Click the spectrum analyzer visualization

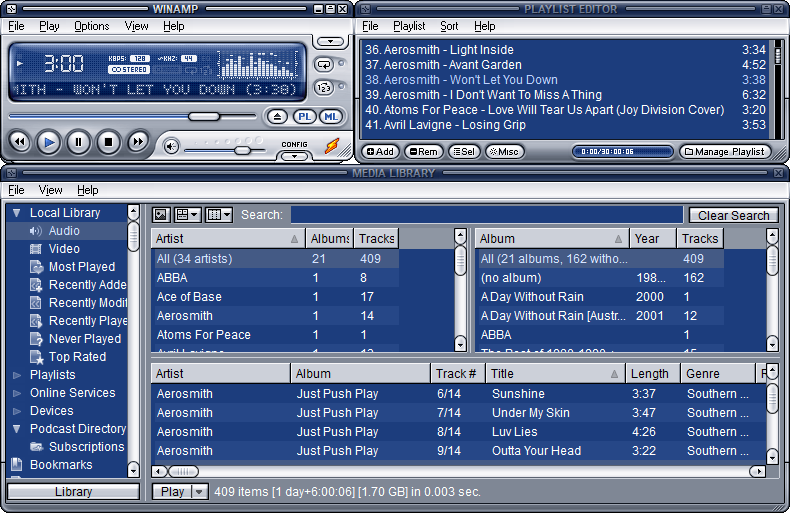[x=257, y=65]
